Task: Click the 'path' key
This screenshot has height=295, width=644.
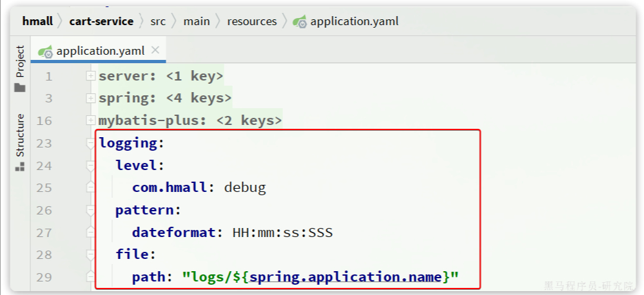Action: tap(148, 278)
